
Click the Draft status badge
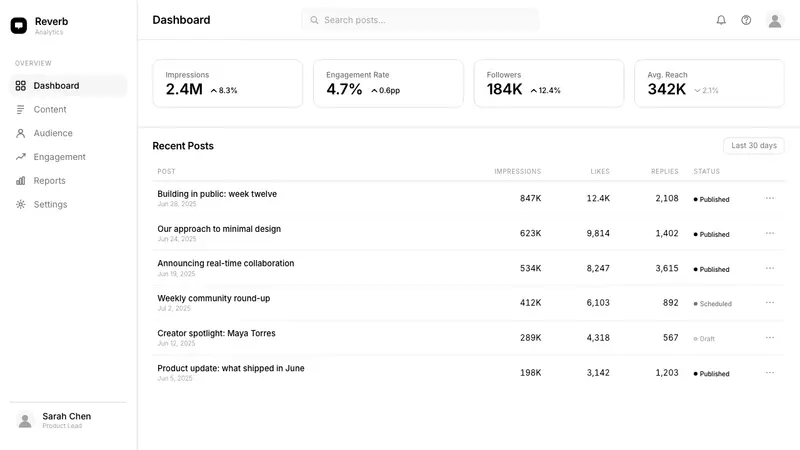[704, 339]
